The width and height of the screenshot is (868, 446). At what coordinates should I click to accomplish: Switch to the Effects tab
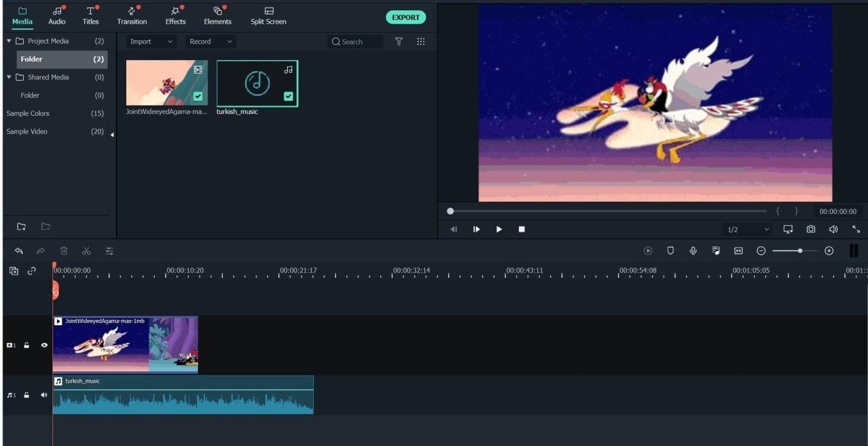[x=175, y=16]
